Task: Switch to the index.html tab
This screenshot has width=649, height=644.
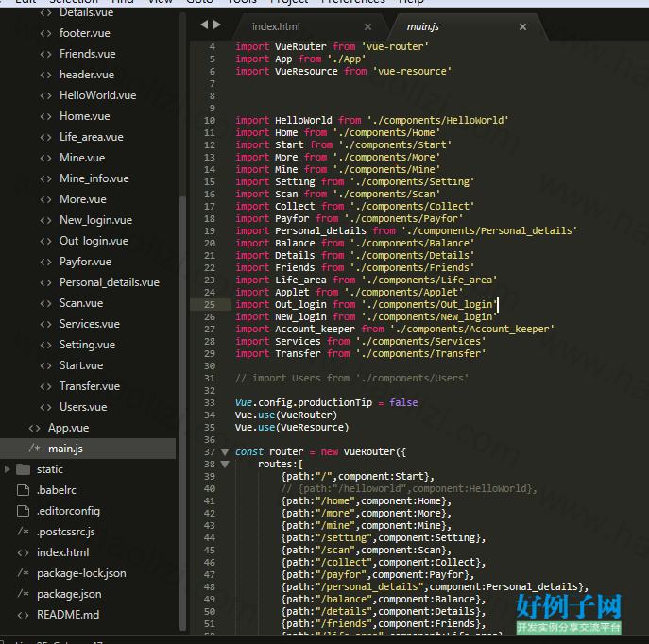Action: (276, 26)
